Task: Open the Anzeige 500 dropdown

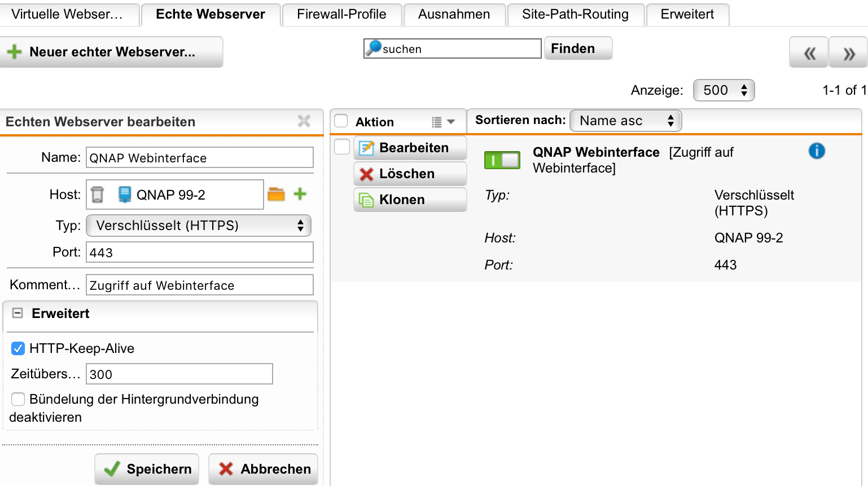Action: coord(724,90)
